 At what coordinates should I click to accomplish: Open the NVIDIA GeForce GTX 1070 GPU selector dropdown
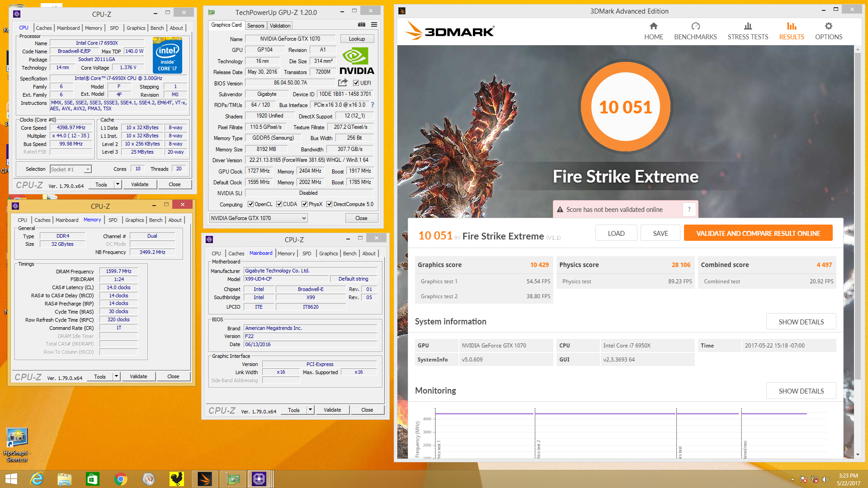pyautogui.click(x=258, y=218)
